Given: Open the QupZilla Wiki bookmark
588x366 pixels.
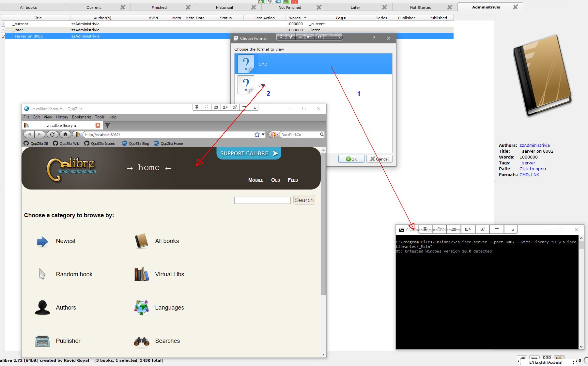Looking at the screenshot, I should tap(66, 144).
